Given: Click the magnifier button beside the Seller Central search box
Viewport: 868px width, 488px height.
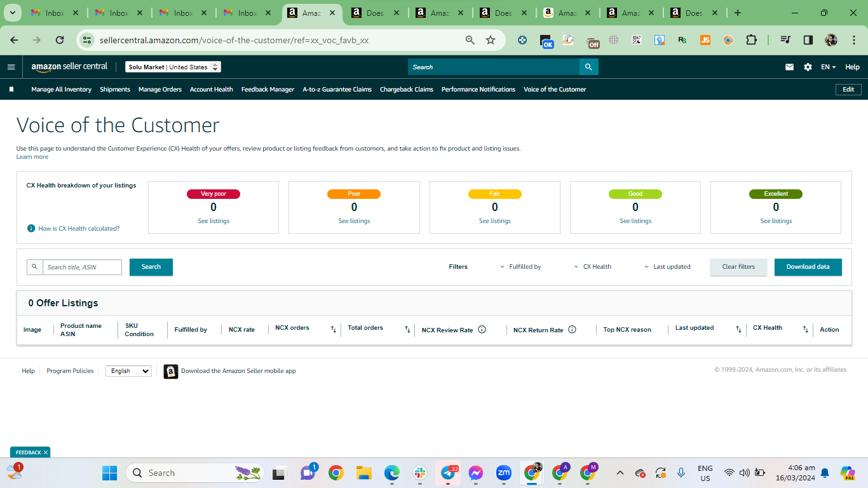Looking at the screenshot, I should [589, 67].
